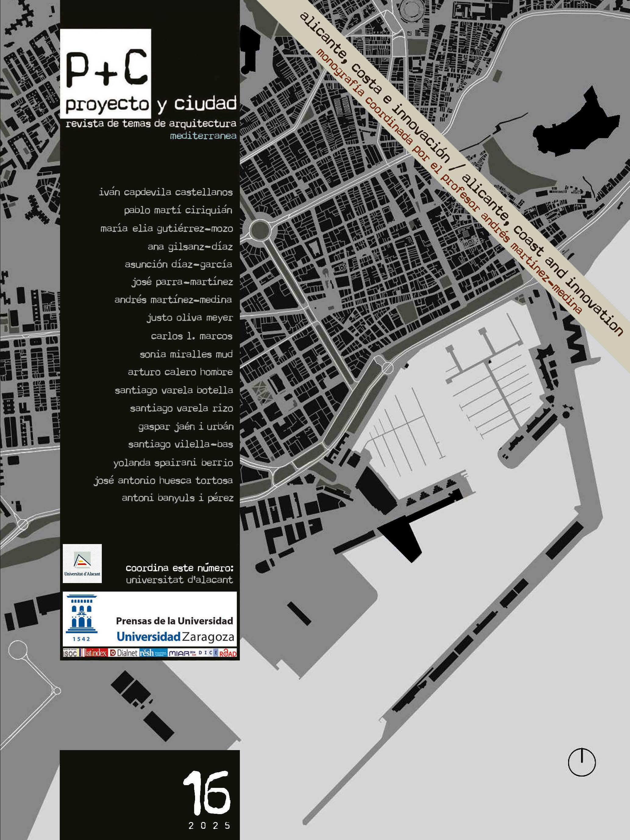Click the 'coordina este número' label
Viewport: 630px width, 840px height.
tap(179, 568)
